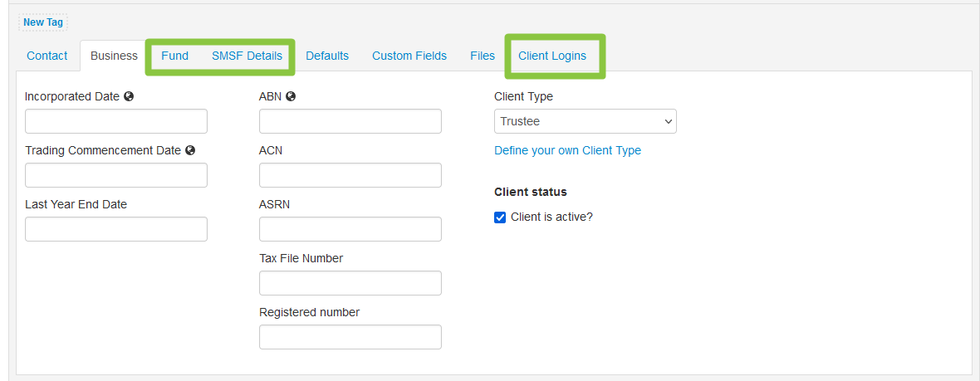Open the Client Logins tab
Image resolution: width=980 pixels, height=381 pixels.
552,56
